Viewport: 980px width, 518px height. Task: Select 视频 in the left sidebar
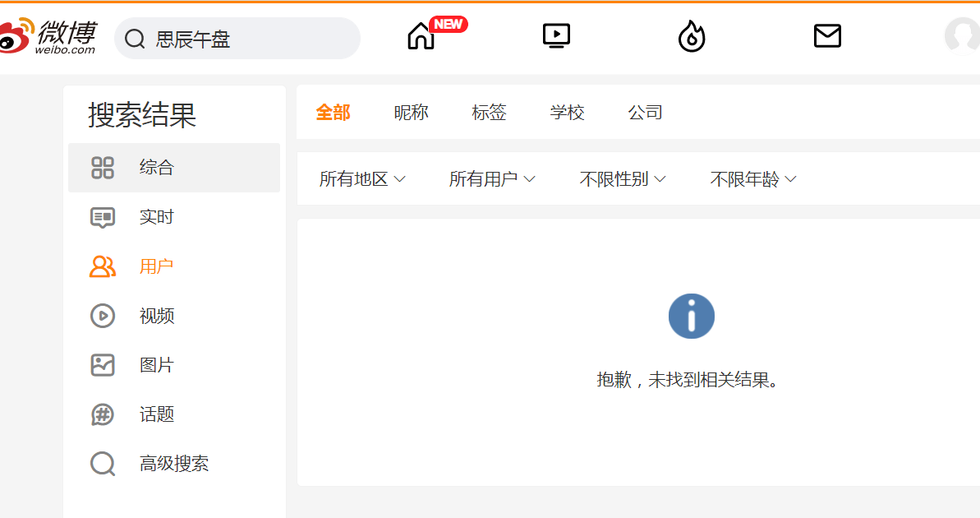pyautogui.click(x=156, y=316)
